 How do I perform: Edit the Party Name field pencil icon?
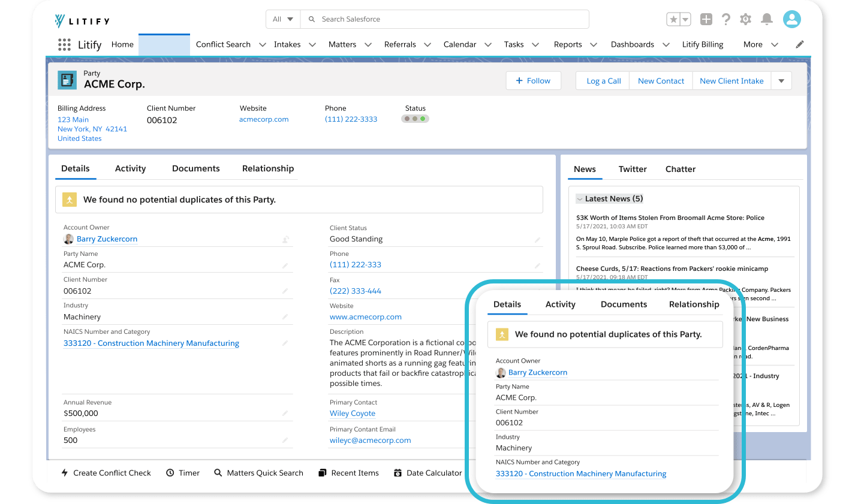(x=285, y=265)
